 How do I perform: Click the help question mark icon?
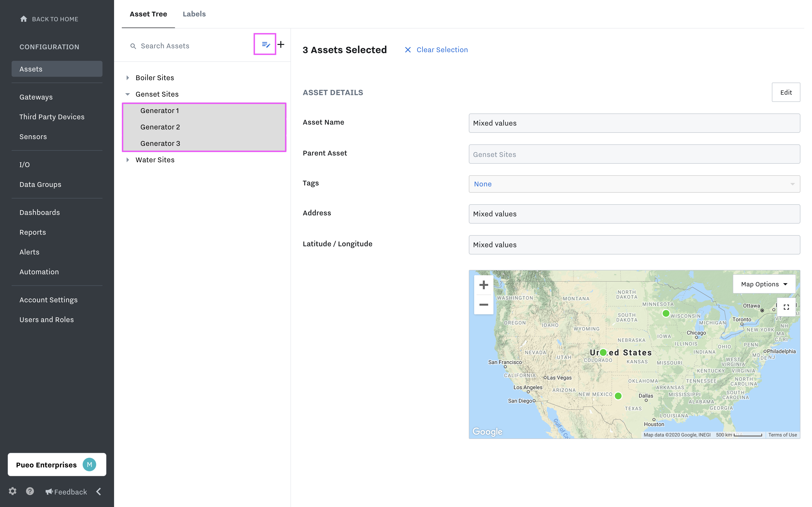30,491
